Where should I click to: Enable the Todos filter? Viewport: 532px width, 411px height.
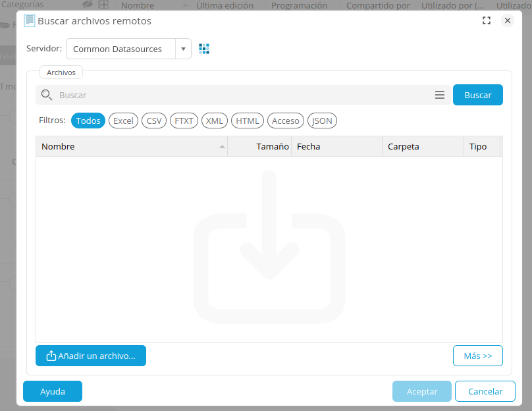point(88,121)
